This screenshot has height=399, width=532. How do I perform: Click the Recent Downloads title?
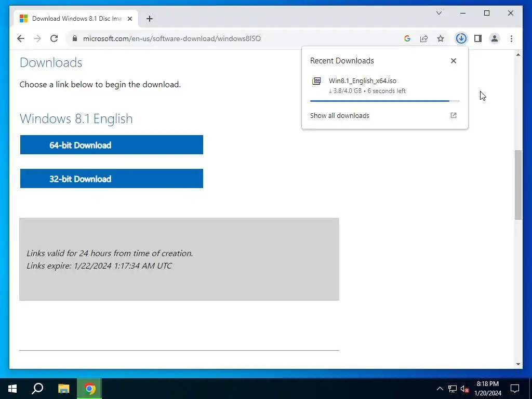(342, 61)
